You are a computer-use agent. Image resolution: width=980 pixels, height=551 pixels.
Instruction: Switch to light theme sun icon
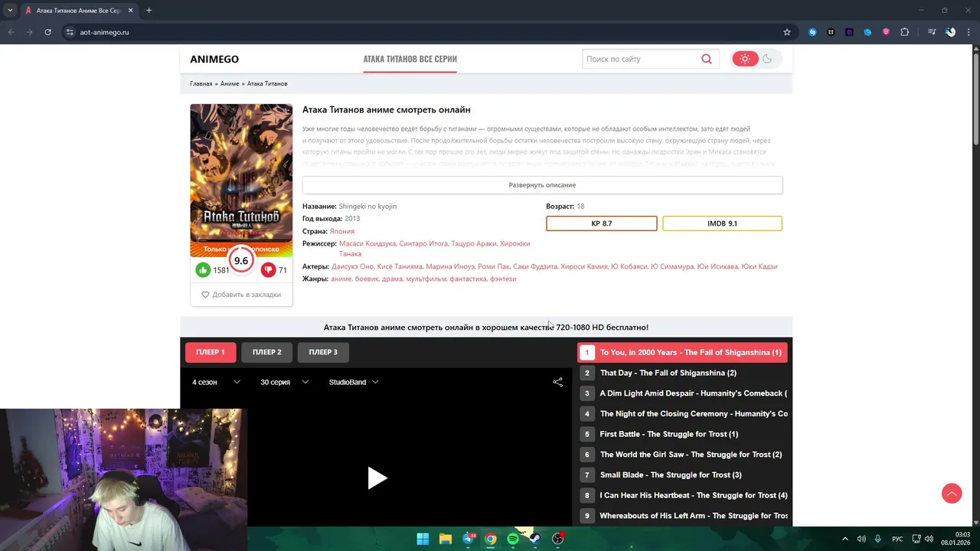pos(744,59)
